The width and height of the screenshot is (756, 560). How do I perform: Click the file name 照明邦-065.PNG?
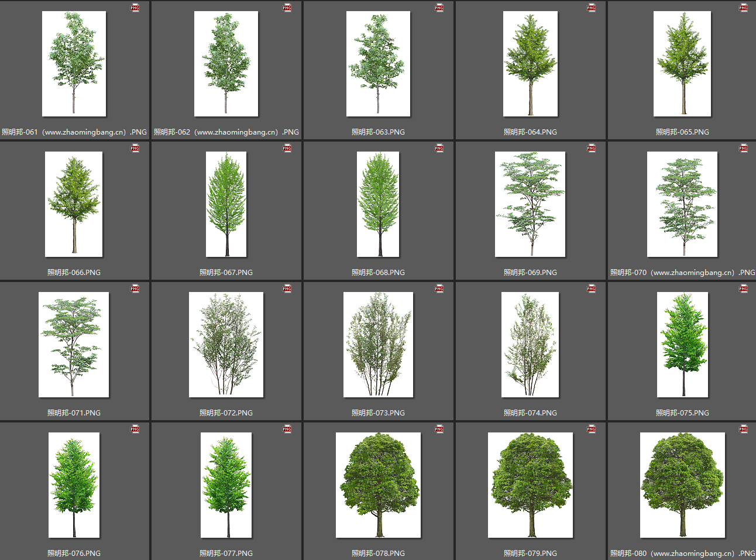682,132
